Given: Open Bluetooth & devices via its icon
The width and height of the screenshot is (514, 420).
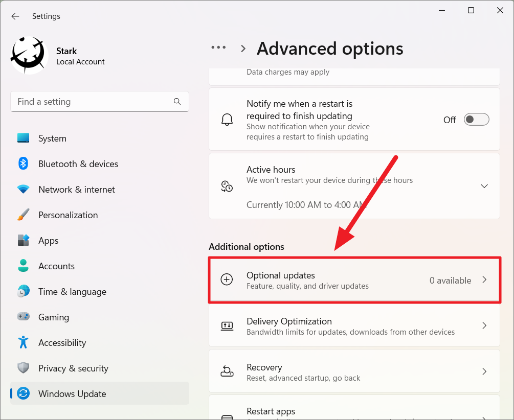Looking at the screenshot, I should pos(24,164).
